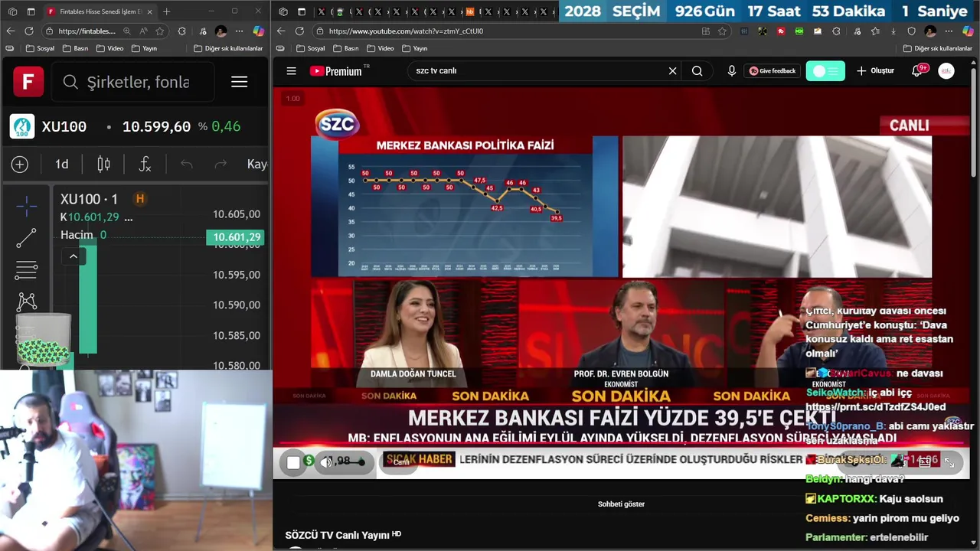Viewport: 980px width, 551px height.
Task: Click the XU100 index round logo
Action: pos(22,126)
